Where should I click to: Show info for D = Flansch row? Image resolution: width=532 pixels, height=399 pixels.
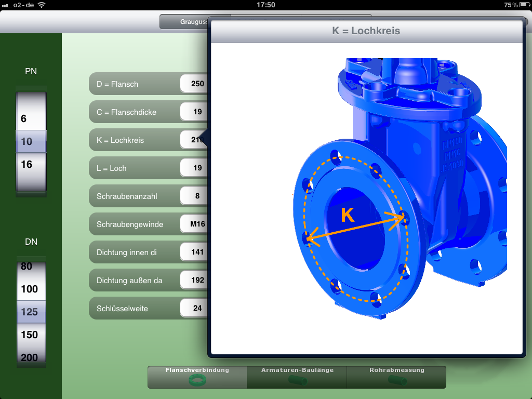(x=136, y=84)
